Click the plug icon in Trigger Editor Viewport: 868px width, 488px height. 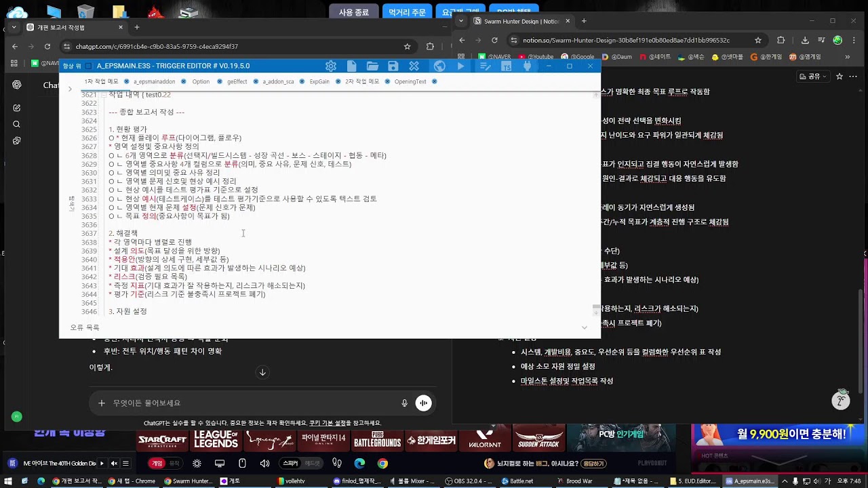point(527,66)
